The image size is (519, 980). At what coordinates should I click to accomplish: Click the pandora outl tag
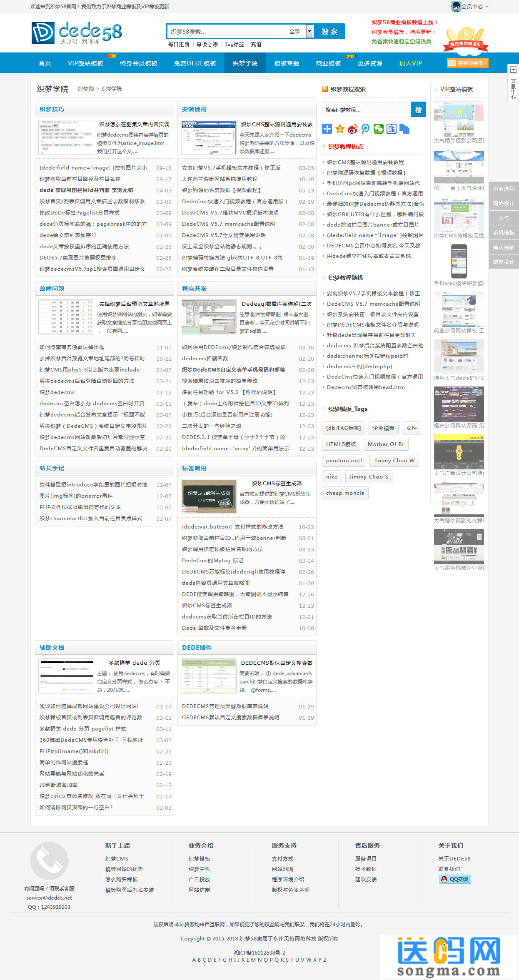tap(344, 460)
